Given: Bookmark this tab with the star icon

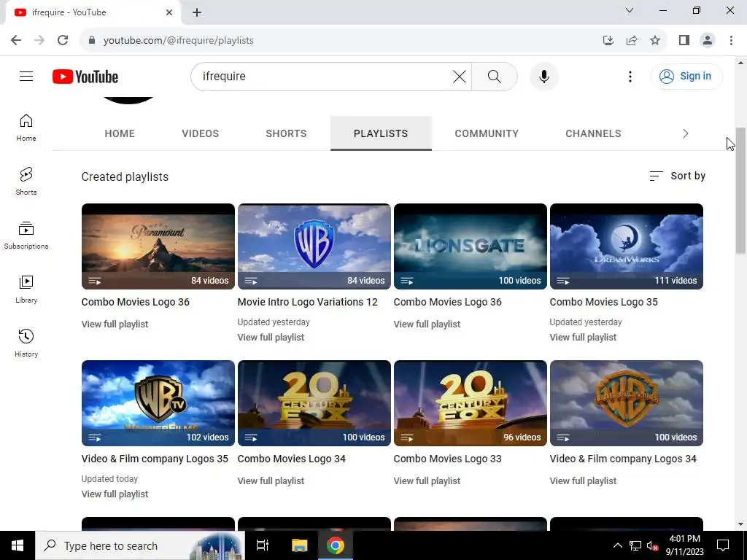Looking at the screenshot, I should tap(655, 41).
